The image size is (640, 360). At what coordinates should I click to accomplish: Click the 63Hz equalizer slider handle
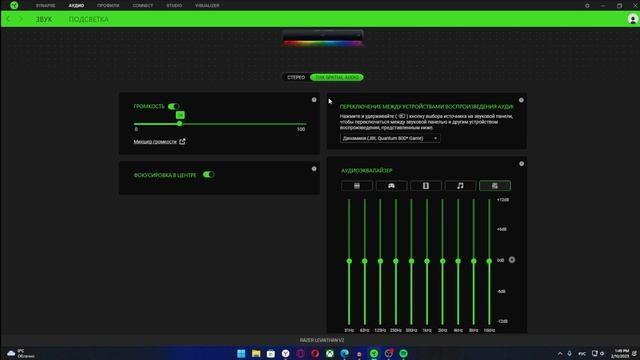pyautogui.click(x=364, y=261)
